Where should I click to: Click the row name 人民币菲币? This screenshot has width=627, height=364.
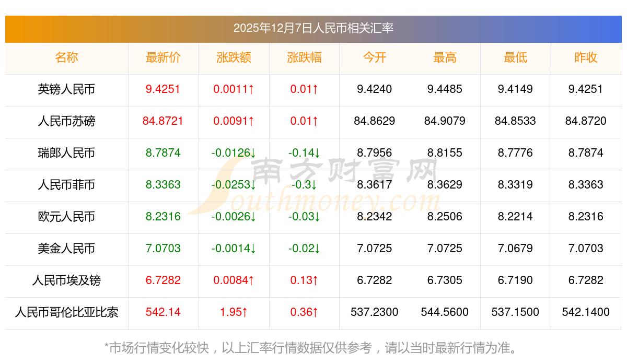coord(66,185)
